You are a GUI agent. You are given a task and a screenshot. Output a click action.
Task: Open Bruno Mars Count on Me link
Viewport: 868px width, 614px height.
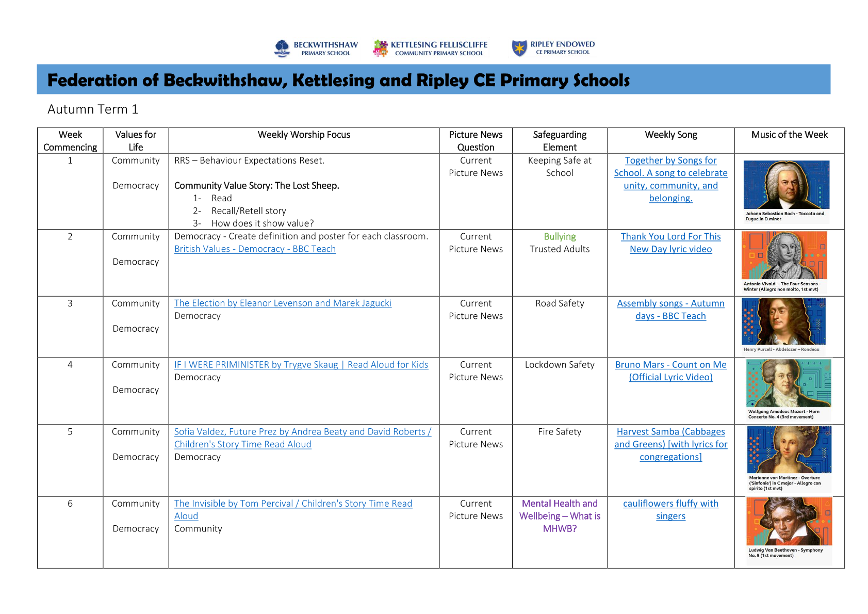point(670,365)
